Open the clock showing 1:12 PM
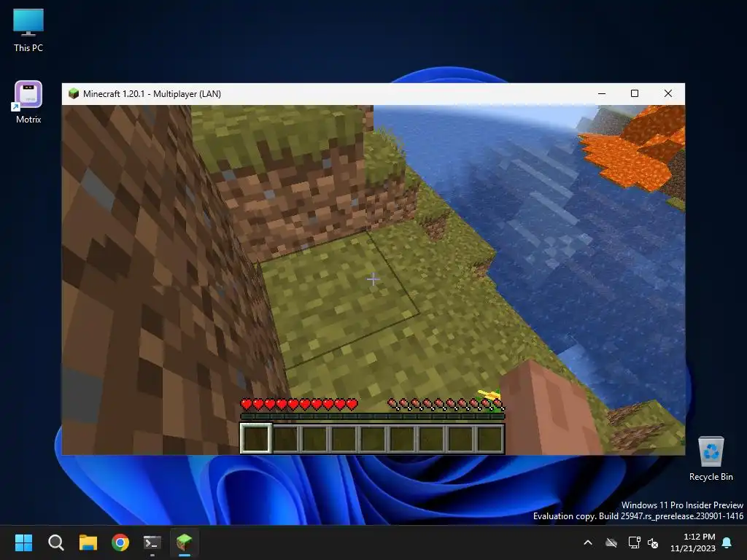The image size is (747, 560). pyautogui.click(x=693, y=542)
